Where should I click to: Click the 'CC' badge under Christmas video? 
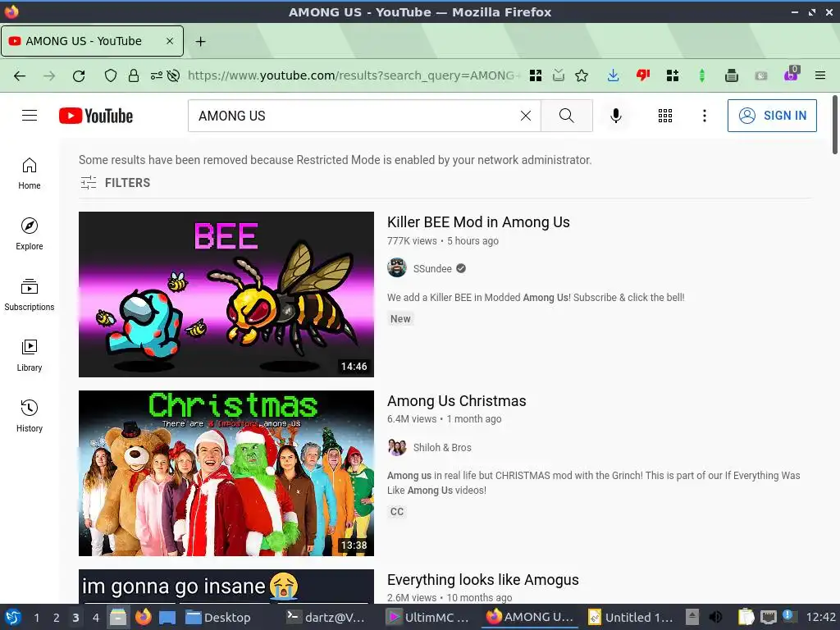397,512
